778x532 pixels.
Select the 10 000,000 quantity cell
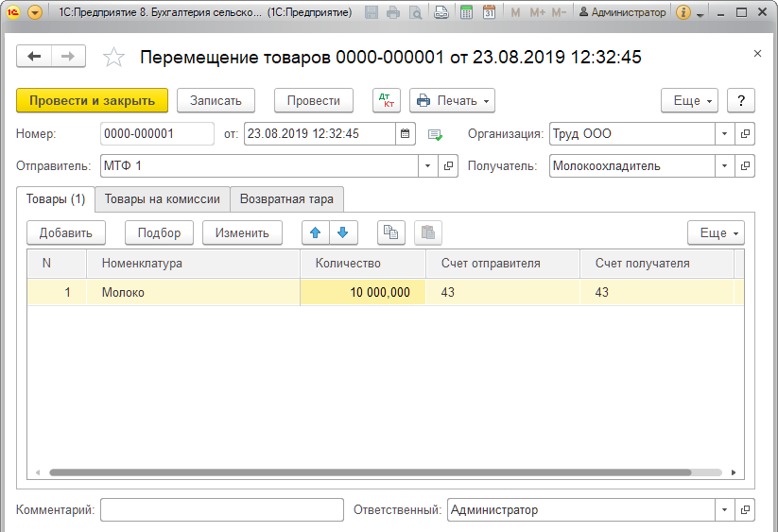click(x=363, y=293)
